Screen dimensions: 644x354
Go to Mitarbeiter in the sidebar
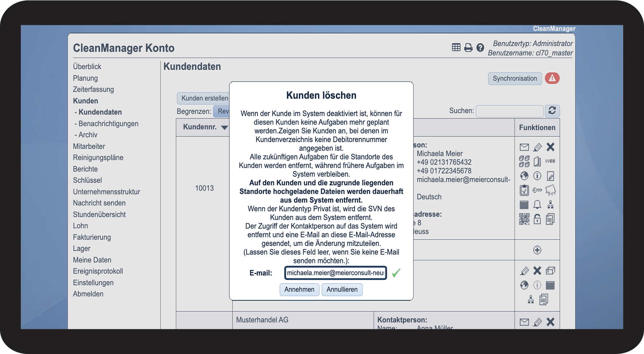click(x=89, y=146)
